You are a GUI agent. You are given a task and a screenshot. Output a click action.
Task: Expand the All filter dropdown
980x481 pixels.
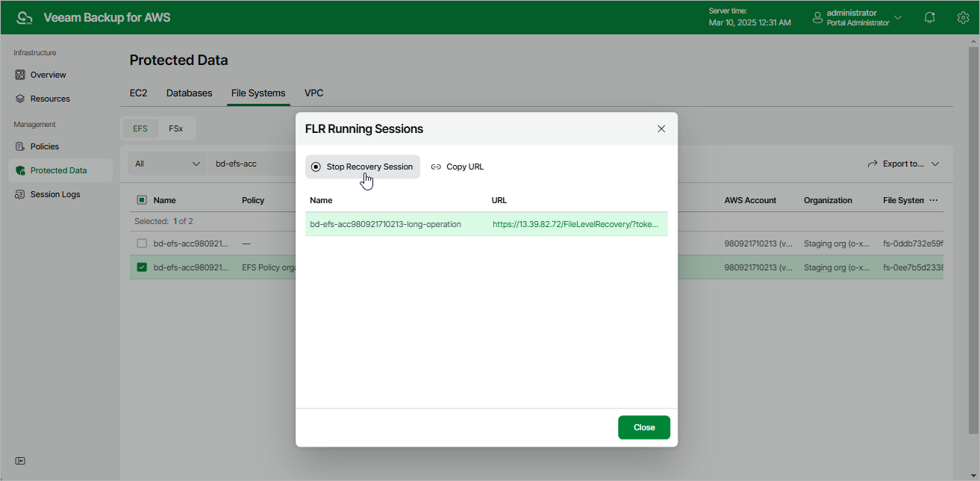pos(166,163)
